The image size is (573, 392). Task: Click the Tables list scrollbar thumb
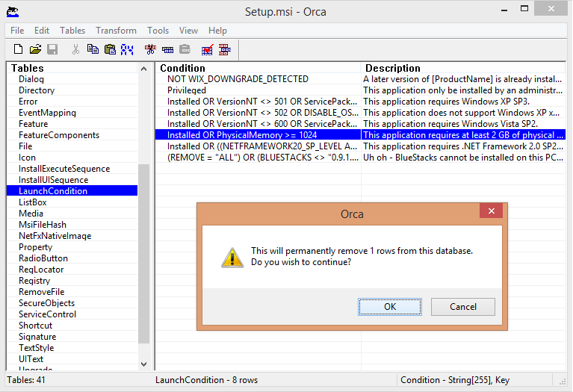(x=144, y=254)
